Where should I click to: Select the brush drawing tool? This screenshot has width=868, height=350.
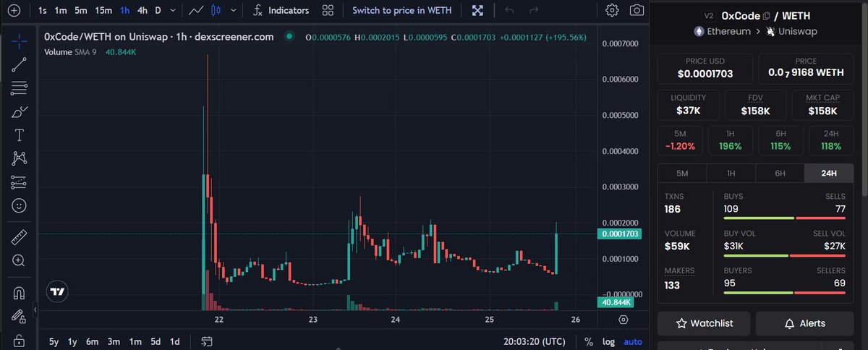(x=20, y=112)
